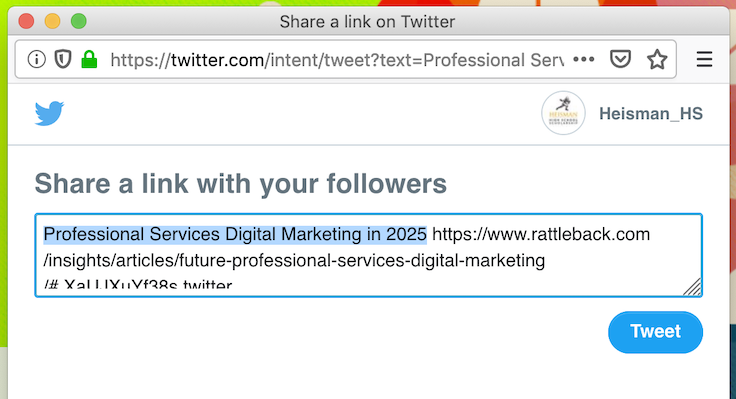736x399 pixels.
Task: Click the Heisman_HS account name
Action: (x=651, y=114)
